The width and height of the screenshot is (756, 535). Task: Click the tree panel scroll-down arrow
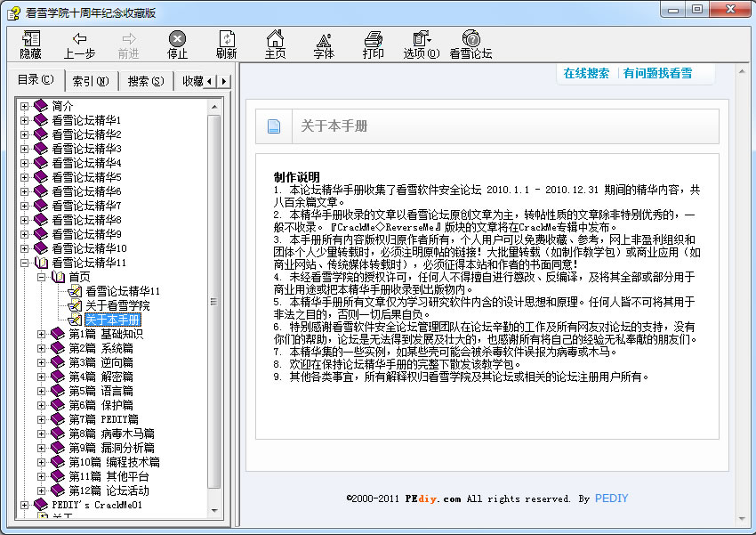pos(214,510)
